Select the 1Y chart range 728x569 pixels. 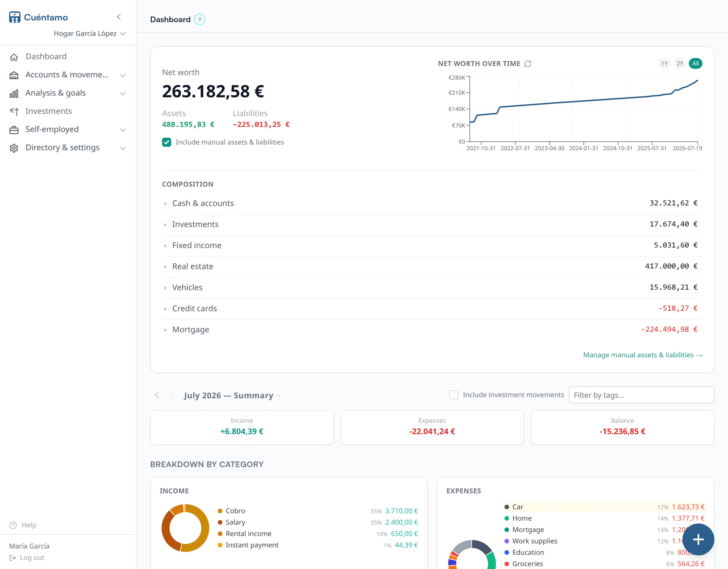(x=664, y=63)
